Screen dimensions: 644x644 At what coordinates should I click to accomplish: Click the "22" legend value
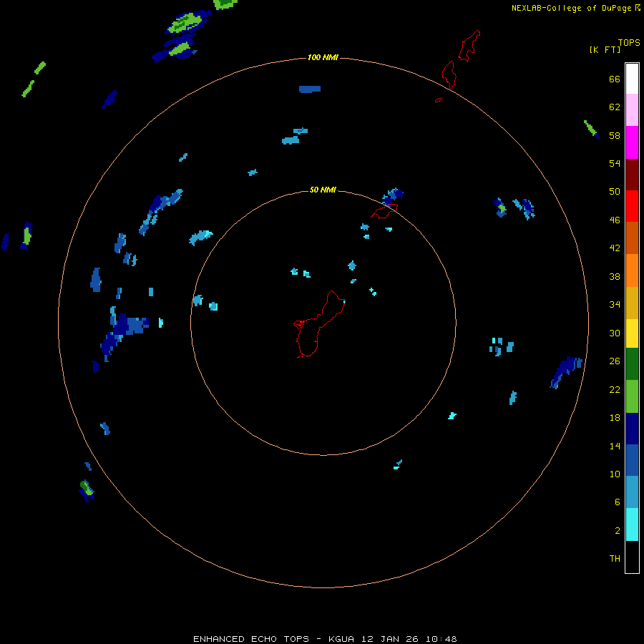615,389
